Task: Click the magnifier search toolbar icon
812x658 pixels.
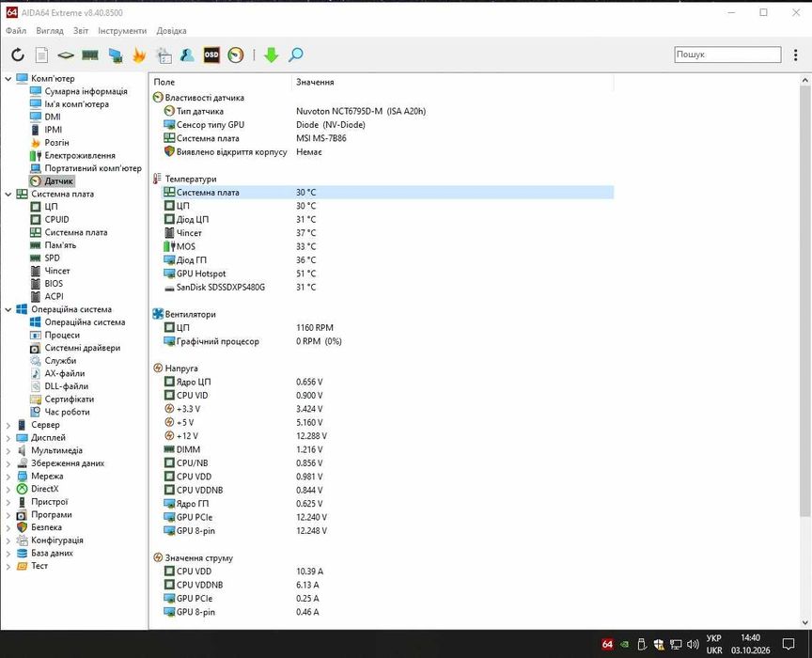Action: [295, 55]
